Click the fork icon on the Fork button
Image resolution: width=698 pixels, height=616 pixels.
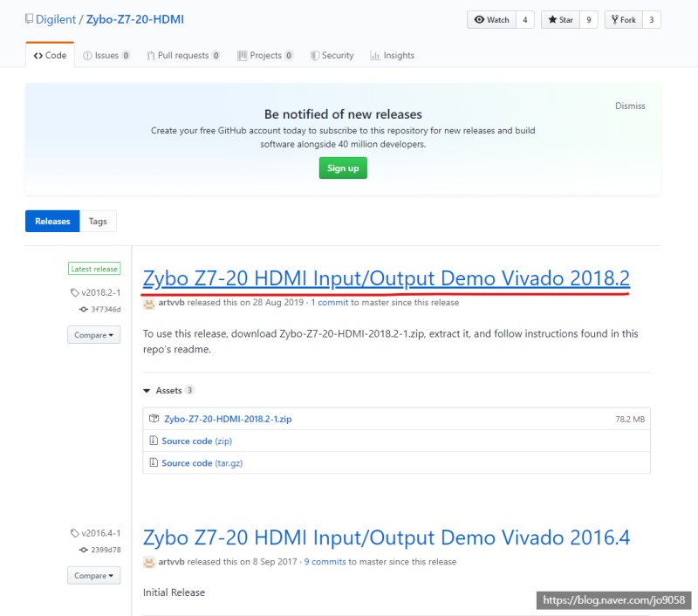(613, 18)
